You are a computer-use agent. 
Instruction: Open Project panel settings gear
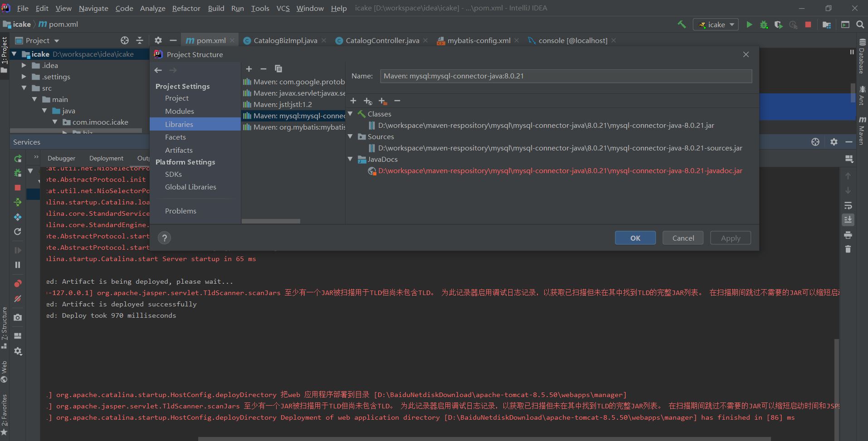(158, 40)
